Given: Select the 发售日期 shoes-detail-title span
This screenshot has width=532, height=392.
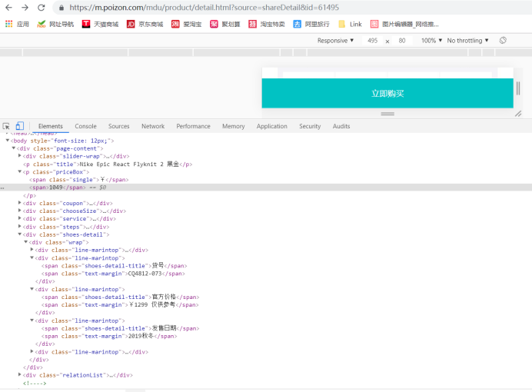Looking at the screenshot, I should click(121, 328).
